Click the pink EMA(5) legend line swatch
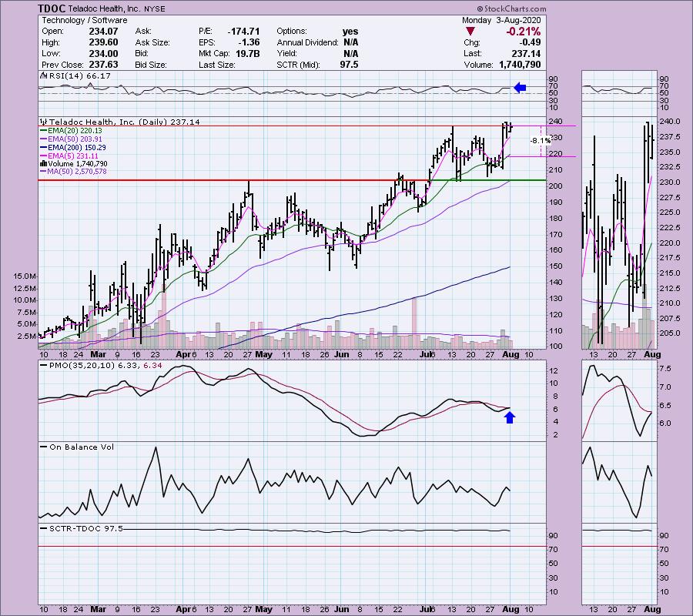This screenshot has width=693, height=616. click(43, 156)
